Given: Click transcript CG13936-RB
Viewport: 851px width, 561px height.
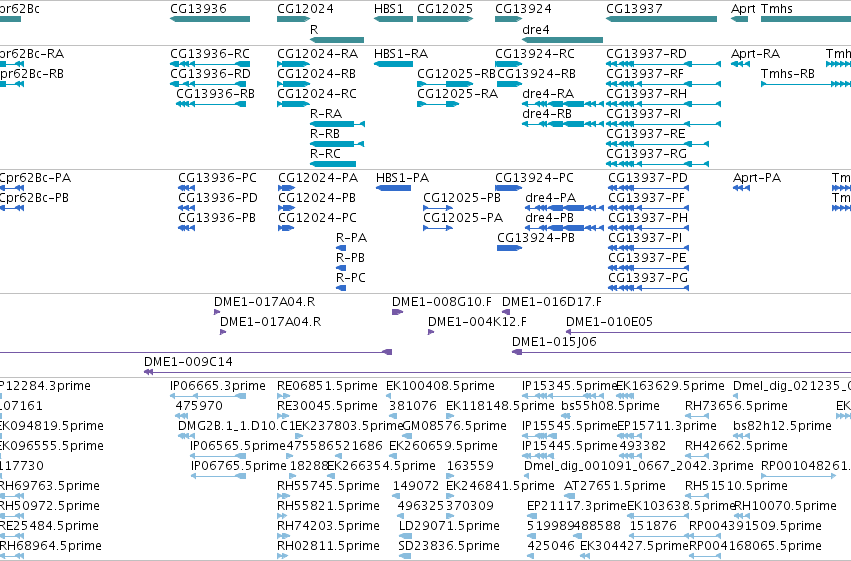Looking at the screenshot, I should (x=215, y=94).
